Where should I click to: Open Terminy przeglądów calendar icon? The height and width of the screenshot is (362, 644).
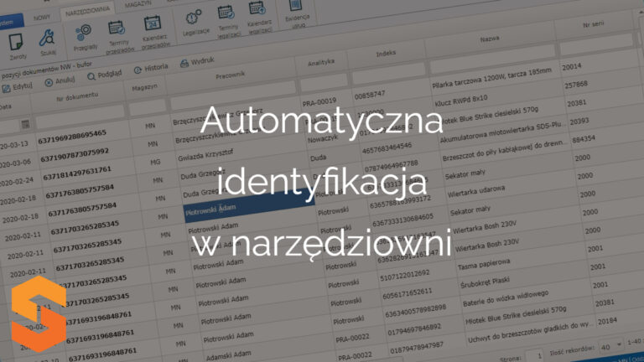pos(118,37)
